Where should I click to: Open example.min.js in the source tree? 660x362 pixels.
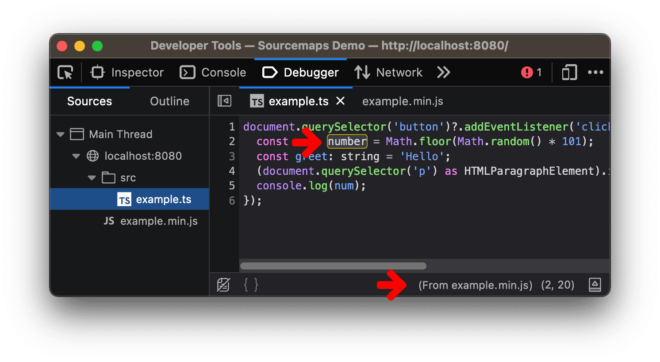point(151,221)
